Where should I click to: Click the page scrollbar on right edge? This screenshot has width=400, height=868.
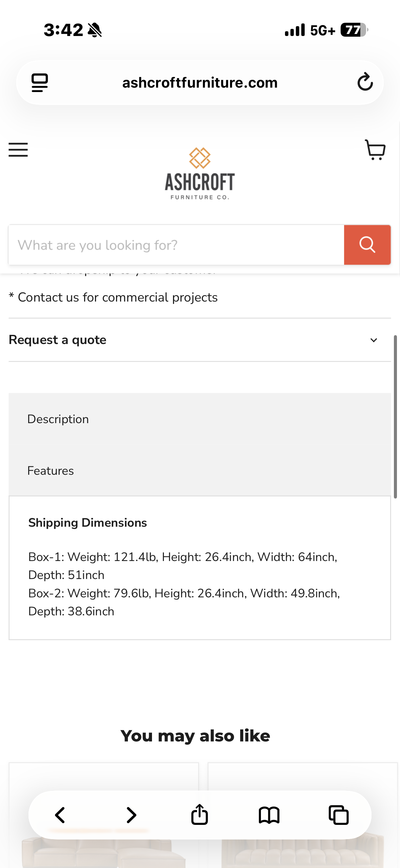(395, 417)
